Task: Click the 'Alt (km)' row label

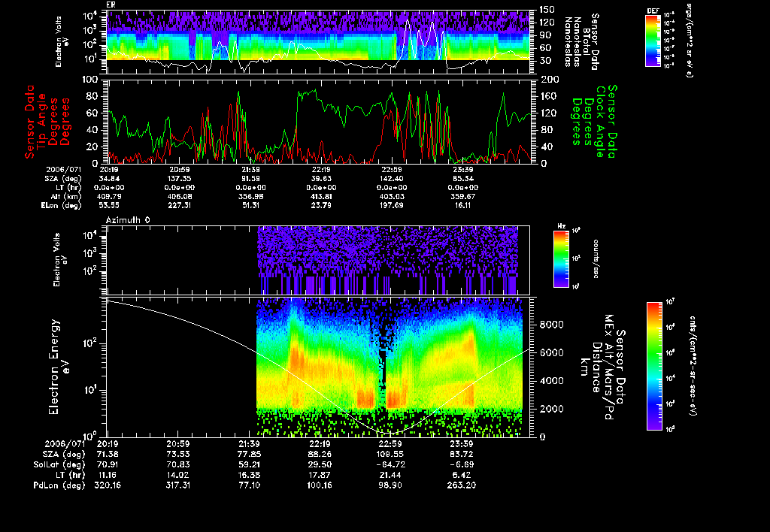Action: 66,196
